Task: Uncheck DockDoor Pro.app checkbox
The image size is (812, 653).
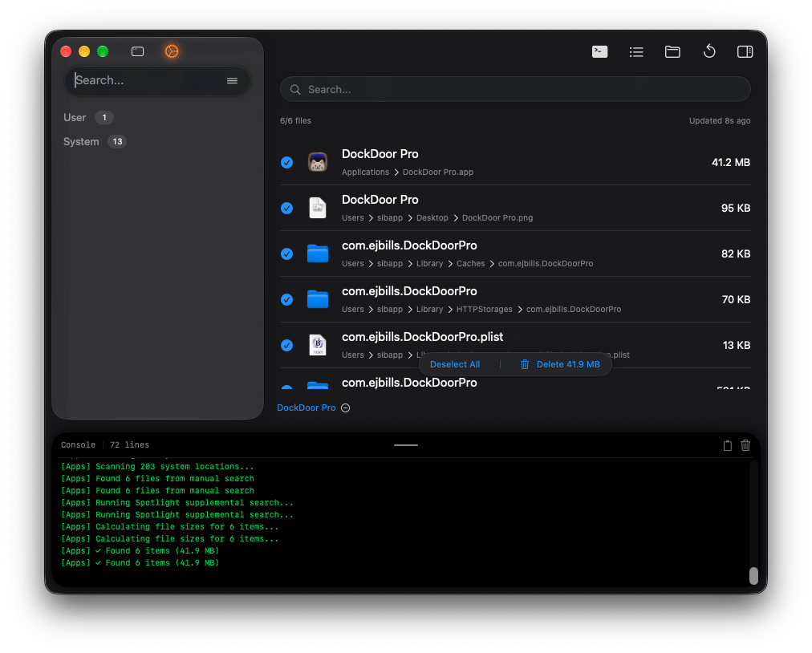Action: (286, 163)
